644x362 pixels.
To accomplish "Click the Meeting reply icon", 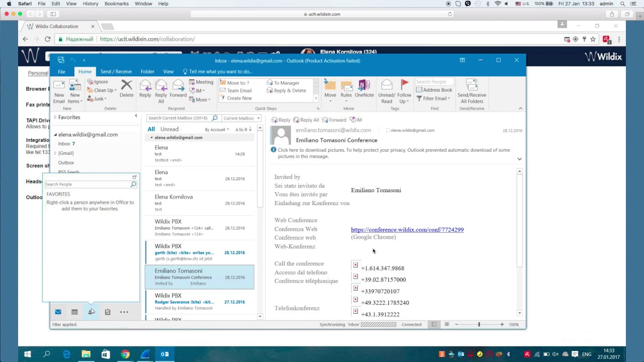I will coord(192,82).
